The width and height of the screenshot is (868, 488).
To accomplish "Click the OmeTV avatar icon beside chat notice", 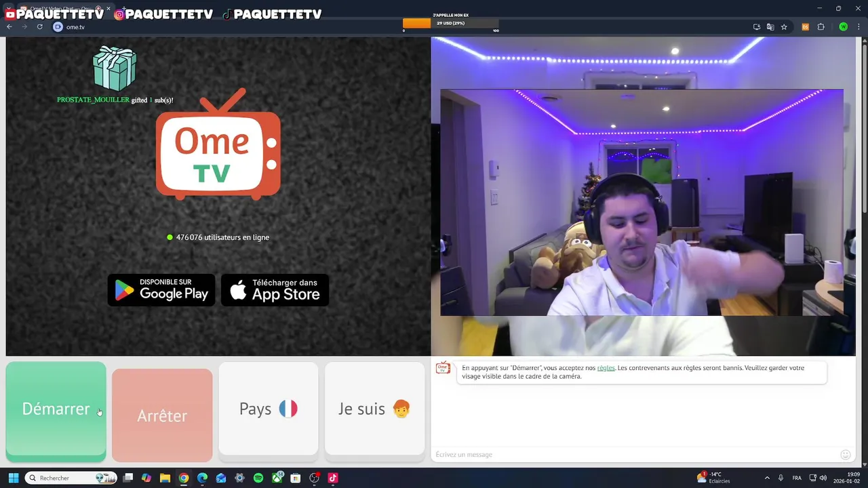I will (443, 368).
